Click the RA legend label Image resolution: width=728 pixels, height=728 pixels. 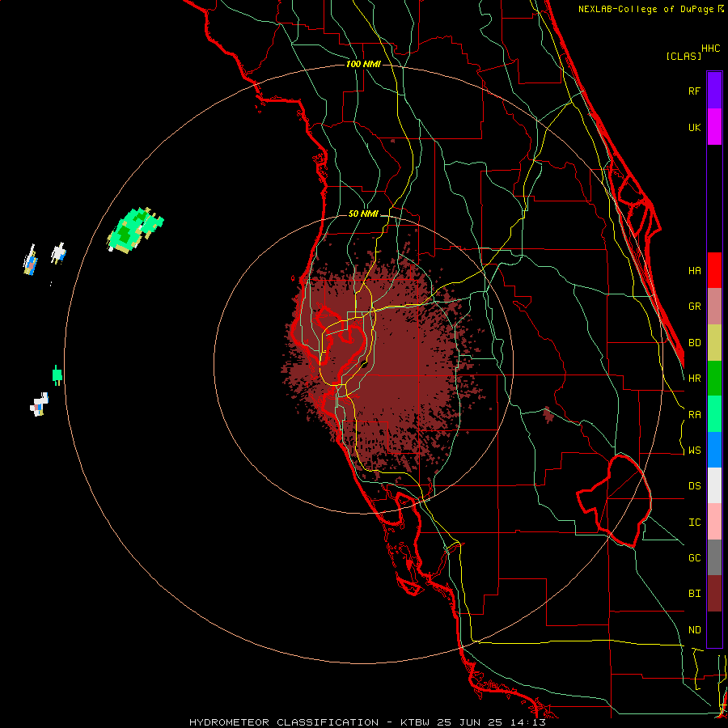[694, 415]
